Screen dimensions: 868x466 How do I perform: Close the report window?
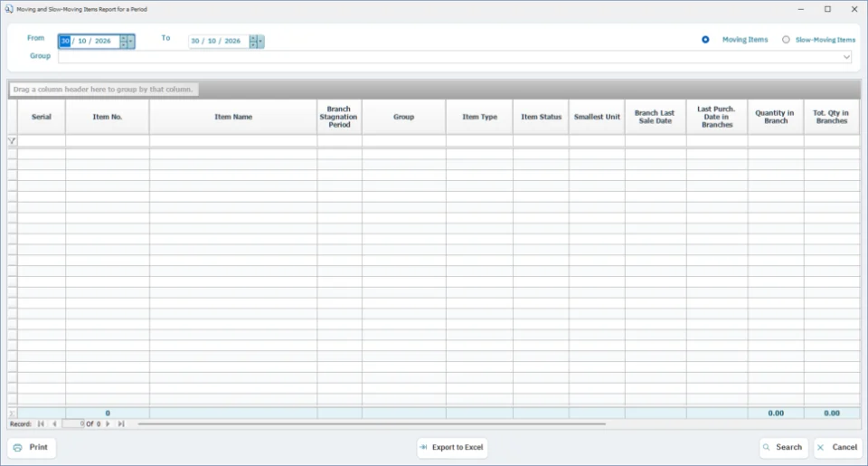854,9
